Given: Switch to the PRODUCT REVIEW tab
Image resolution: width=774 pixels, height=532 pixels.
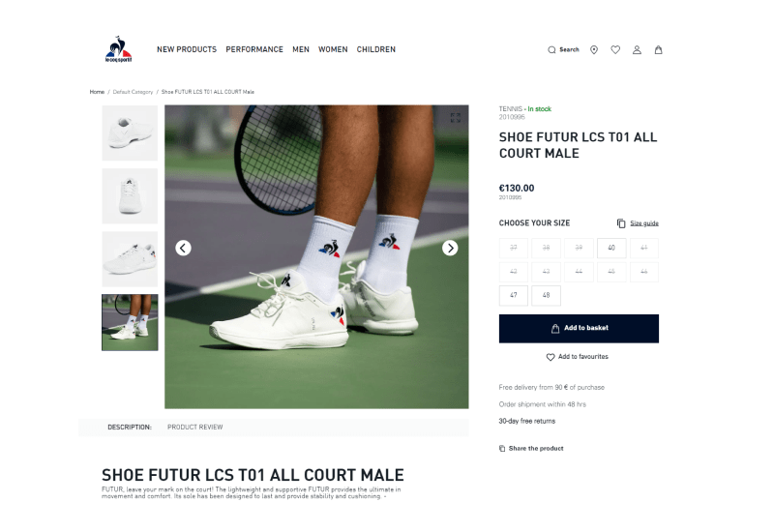Looking at the screenshot, I should pos(195,427).
